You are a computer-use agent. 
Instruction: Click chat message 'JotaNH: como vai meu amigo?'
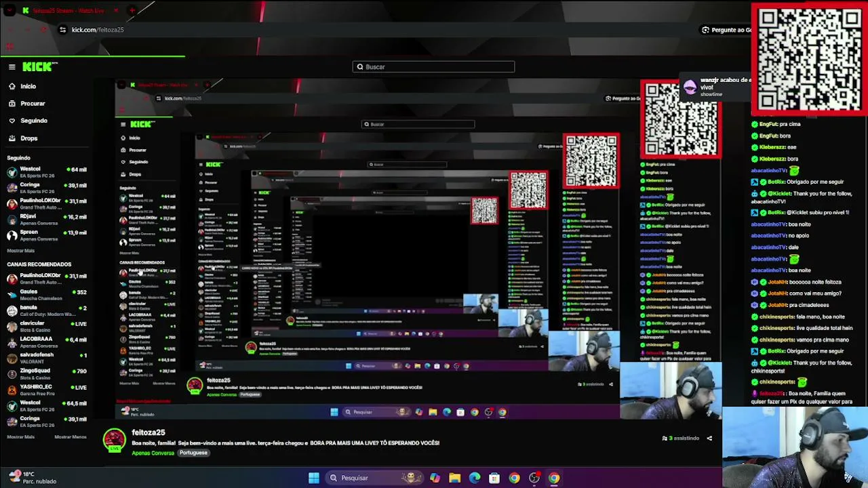pyautogui.click(x=796, y=293)
